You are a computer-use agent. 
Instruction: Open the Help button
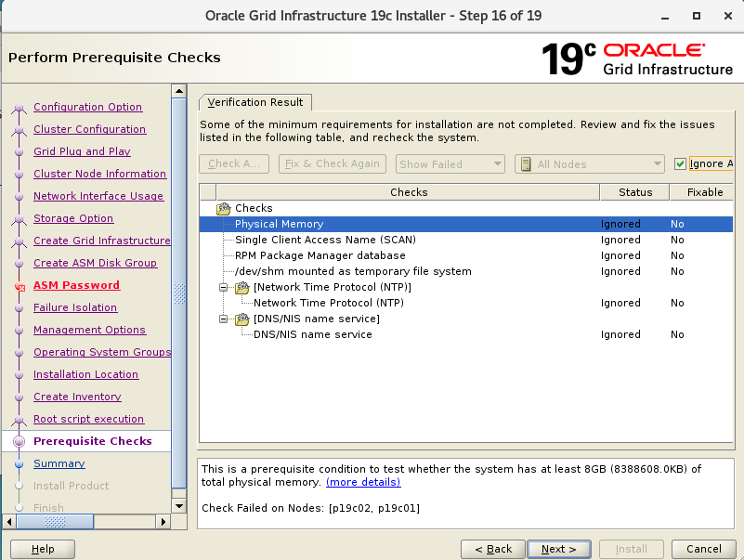coord(43,549)
